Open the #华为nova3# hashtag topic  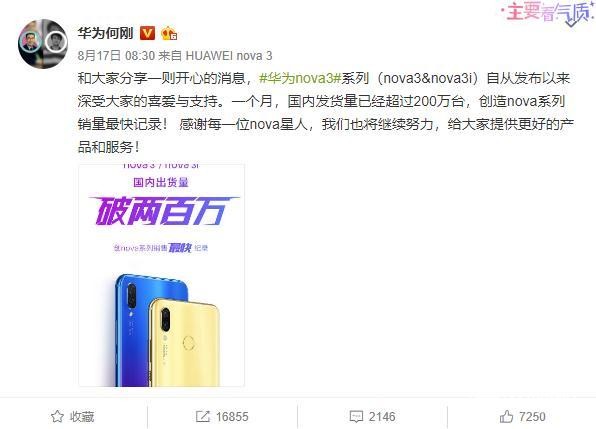pyautogui.click(x=300, y=78)
